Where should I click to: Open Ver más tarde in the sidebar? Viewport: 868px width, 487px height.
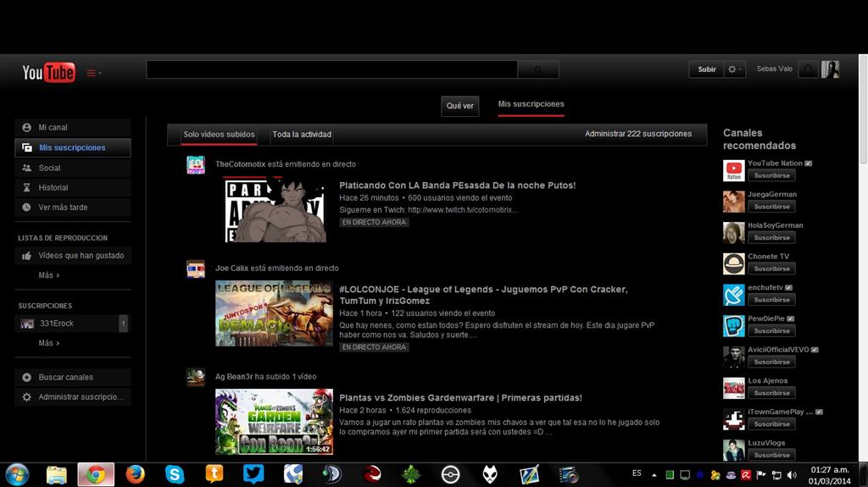[73, 207]
